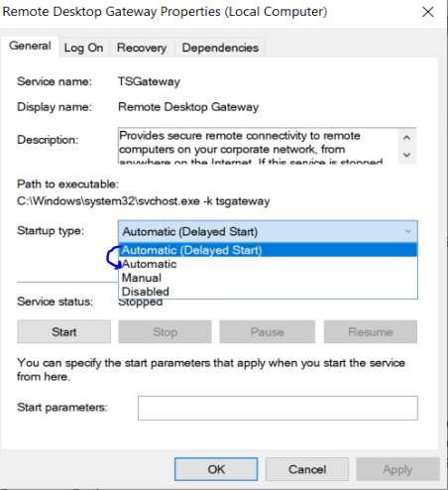Viewport: 448px width, 490px height.
Task: Close the Remote Desktop Gateway Properties dialog
Action: pos(428,12)
